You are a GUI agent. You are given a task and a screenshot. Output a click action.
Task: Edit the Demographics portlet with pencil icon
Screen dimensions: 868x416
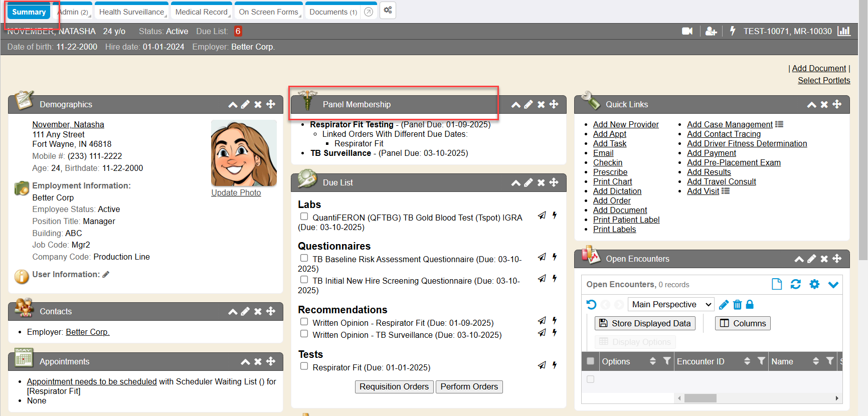(245, 104)
